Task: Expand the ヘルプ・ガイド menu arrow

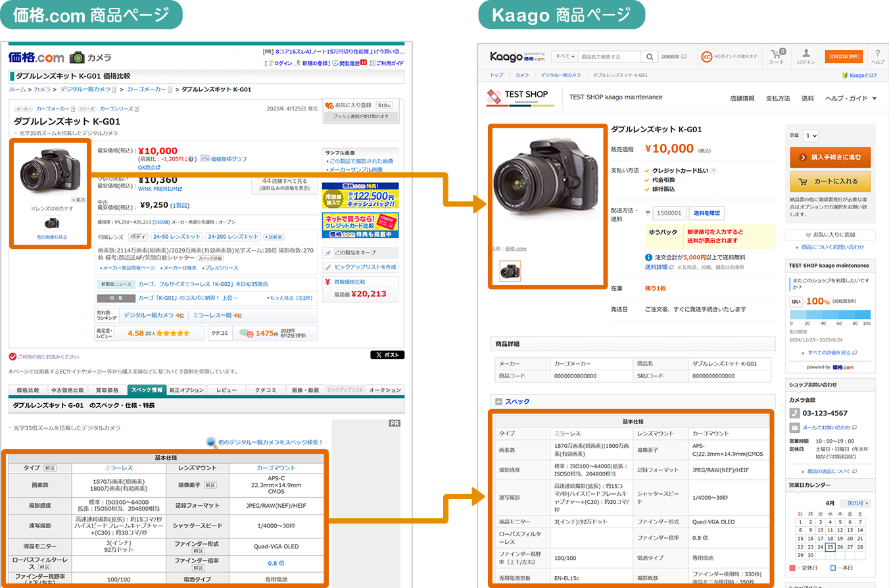Action: (x=875, y=99)
